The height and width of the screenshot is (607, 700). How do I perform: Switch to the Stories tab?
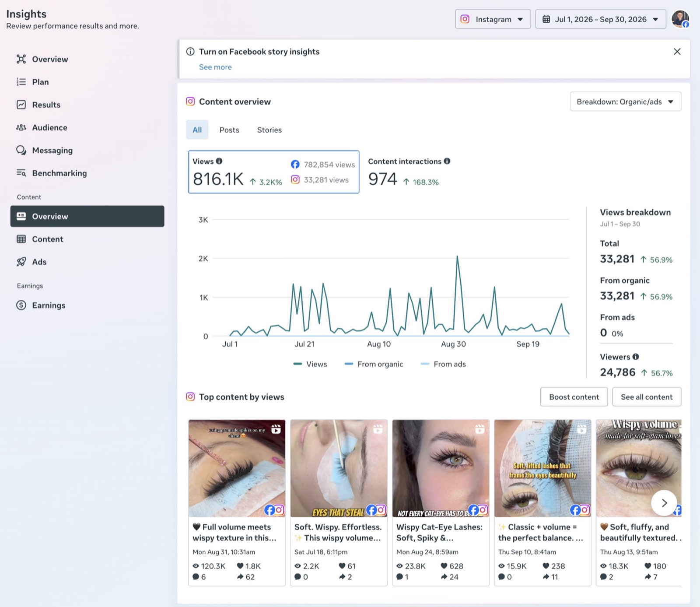[269, 130]
